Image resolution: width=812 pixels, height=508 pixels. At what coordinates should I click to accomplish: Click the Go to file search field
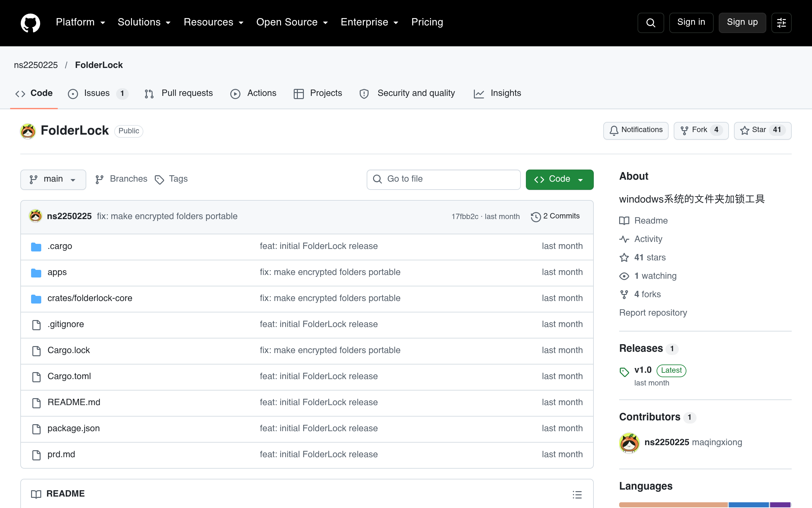pos(443,179)
